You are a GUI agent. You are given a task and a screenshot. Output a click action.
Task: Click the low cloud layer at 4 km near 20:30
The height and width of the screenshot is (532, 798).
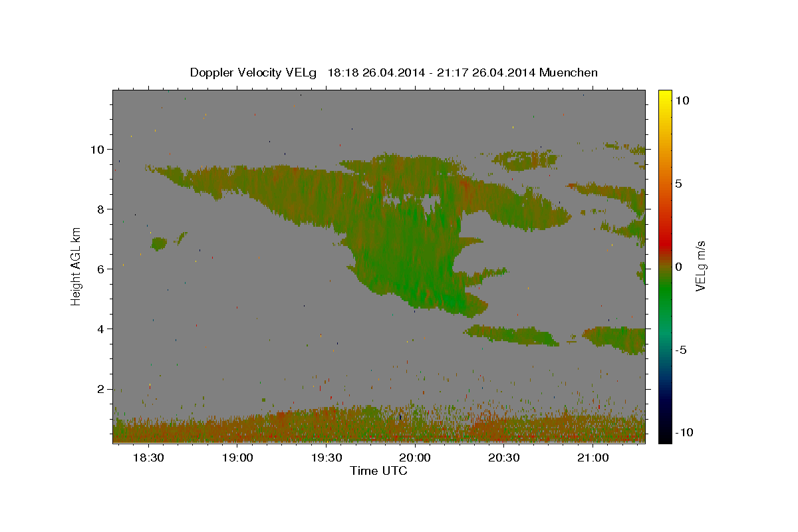[512, 335]
